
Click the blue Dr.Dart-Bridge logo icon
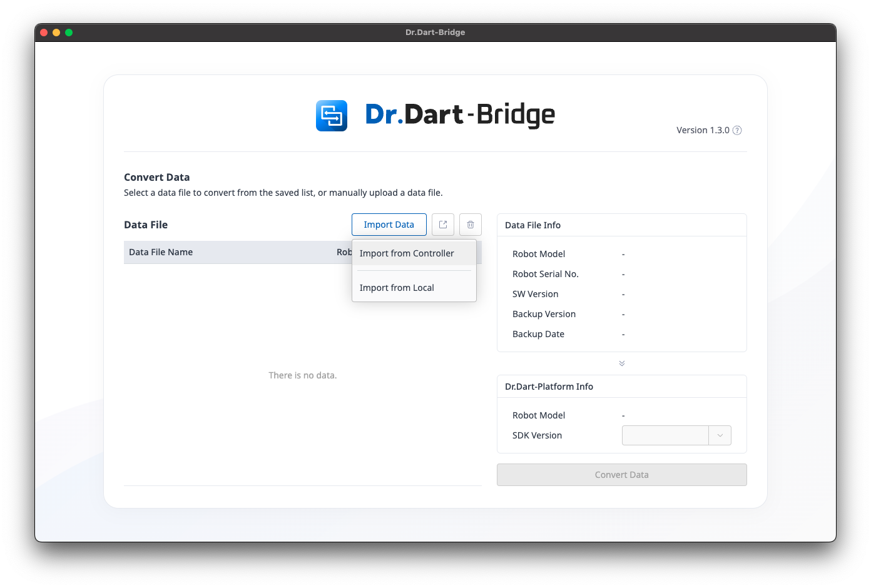332,116
